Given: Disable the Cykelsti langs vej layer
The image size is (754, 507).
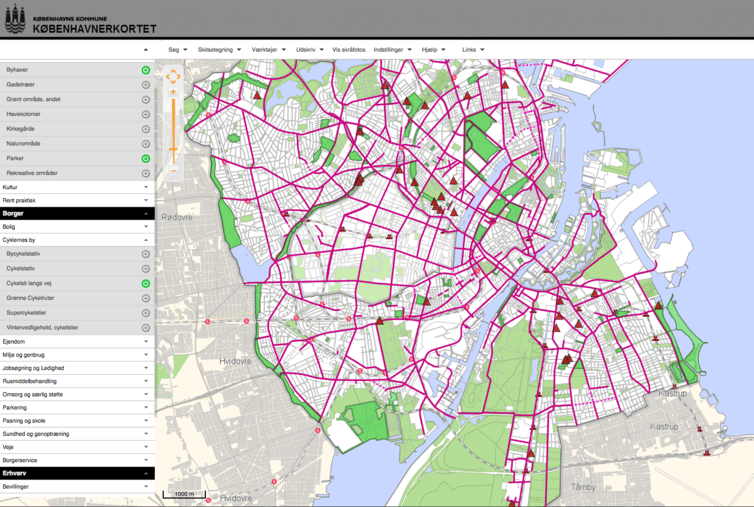Looking at the screenshot, I should (x=146, y=283).
